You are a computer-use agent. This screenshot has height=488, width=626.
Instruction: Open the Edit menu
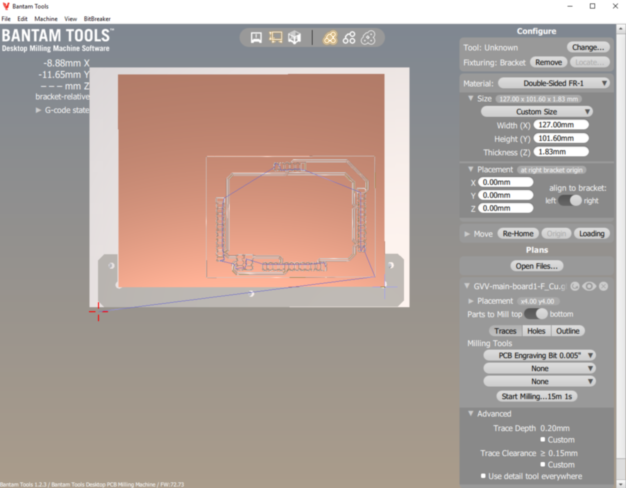[22, 19]
